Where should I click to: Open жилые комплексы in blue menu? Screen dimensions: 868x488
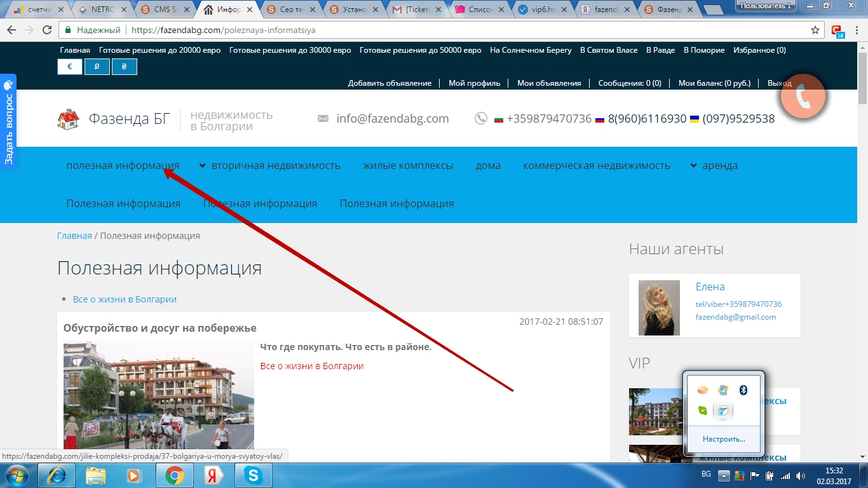tap(408, 165)
